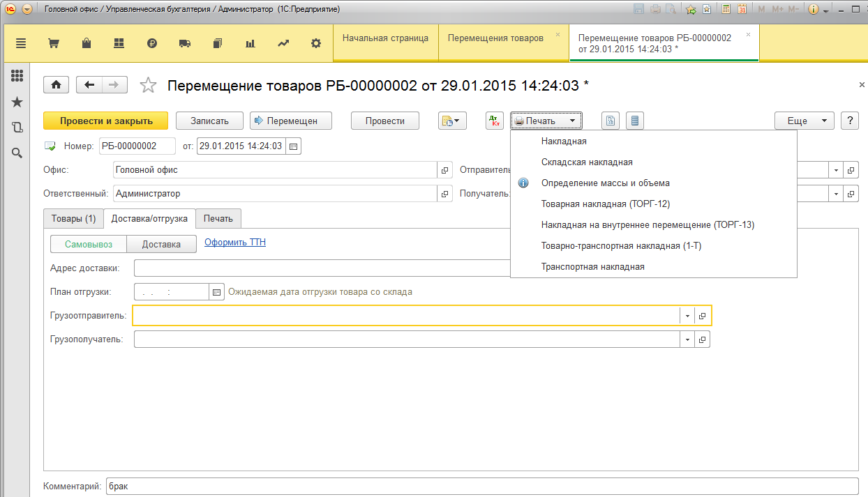Switch to the Печать tab in document
The width and height of the screenshot is (868, 497).
point(218,218)
